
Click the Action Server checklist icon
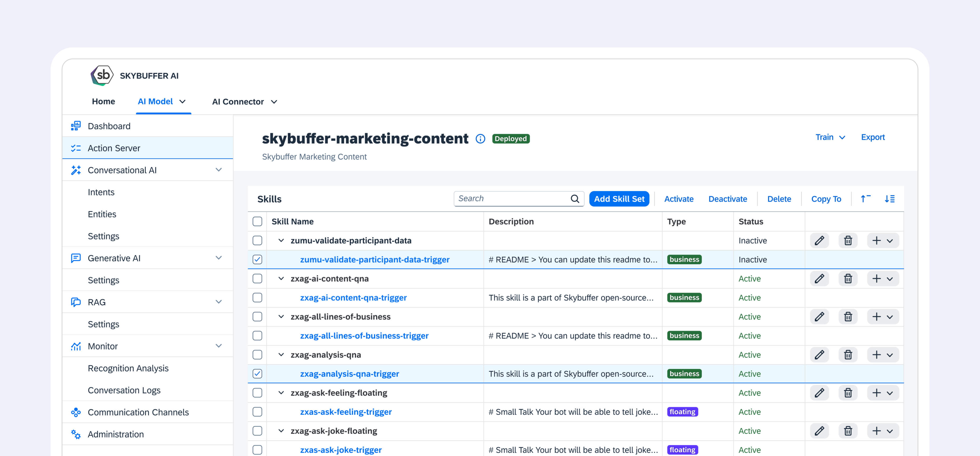pyautogui.click(x=76, y=148)
